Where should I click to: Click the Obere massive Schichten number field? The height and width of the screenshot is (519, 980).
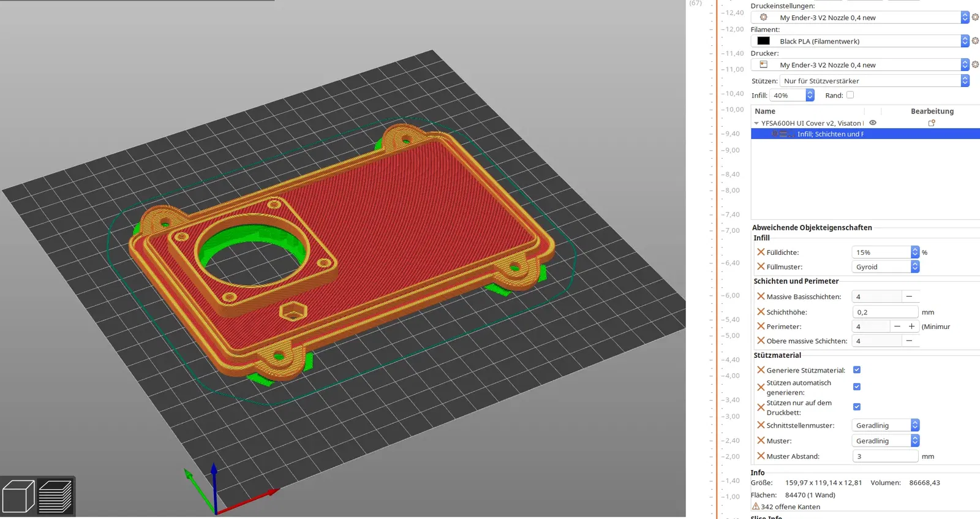click(x=877, y=341)
